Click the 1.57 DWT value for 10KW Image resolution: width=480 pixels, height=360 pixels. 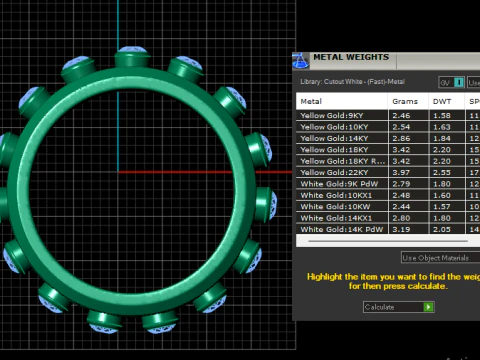[x=442, y=207]
